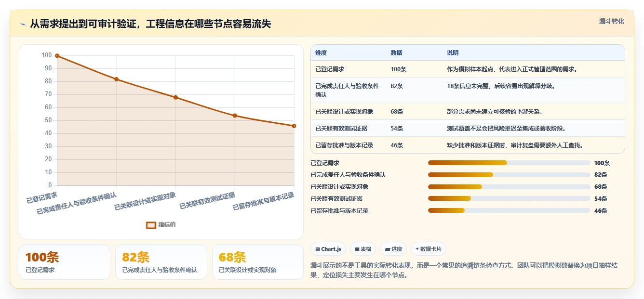This screenshot has width=644, height=299.
Task: Click table cell 100条
Action: coord(398,69)
